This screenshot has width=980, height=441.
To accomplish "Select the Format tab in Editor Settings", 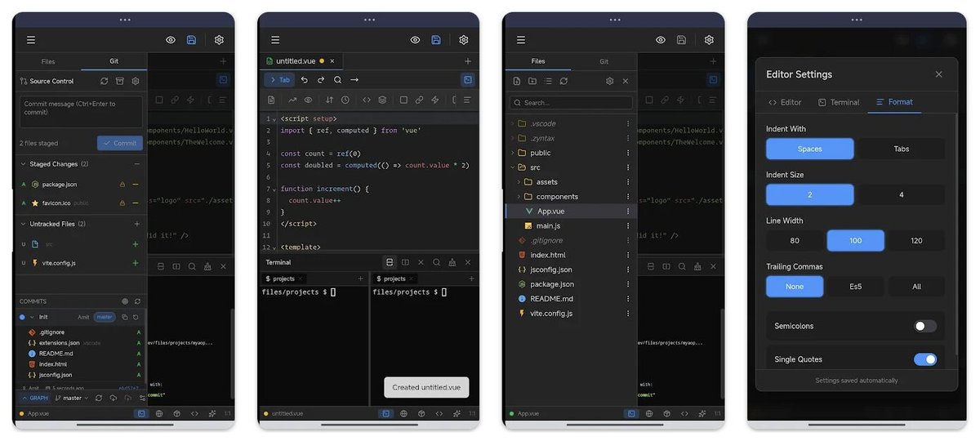I will pyautogui.click(x=894, y=102).
